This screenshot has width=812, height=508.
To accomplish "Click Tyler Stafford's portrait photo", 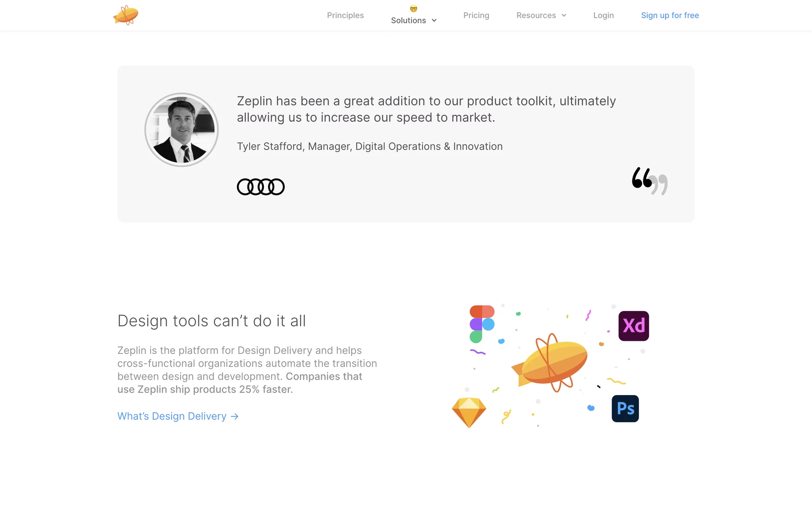I will point(181,130).
